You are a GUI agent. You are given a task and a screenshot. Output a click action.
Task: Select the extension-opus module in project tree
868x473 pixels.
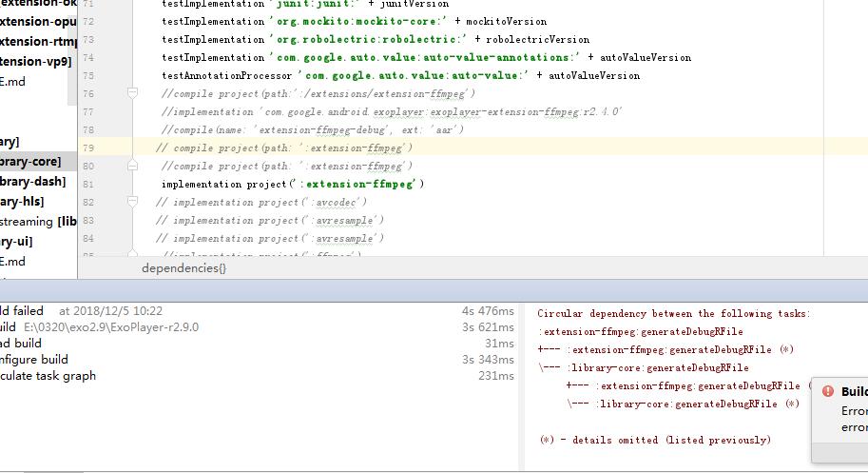38,21
